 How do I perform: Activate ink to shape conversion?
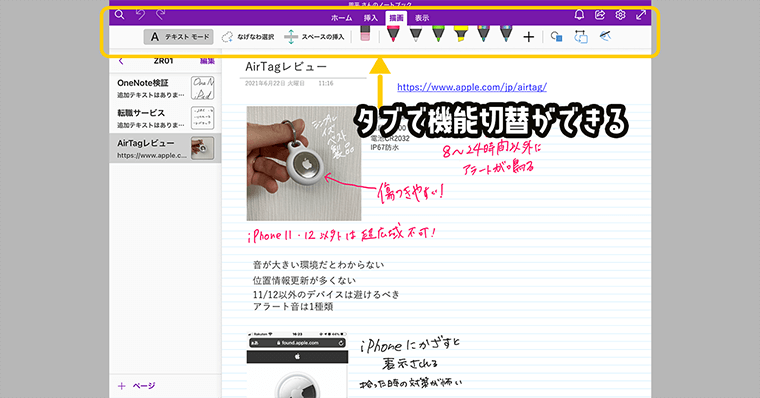click(581, 37)
